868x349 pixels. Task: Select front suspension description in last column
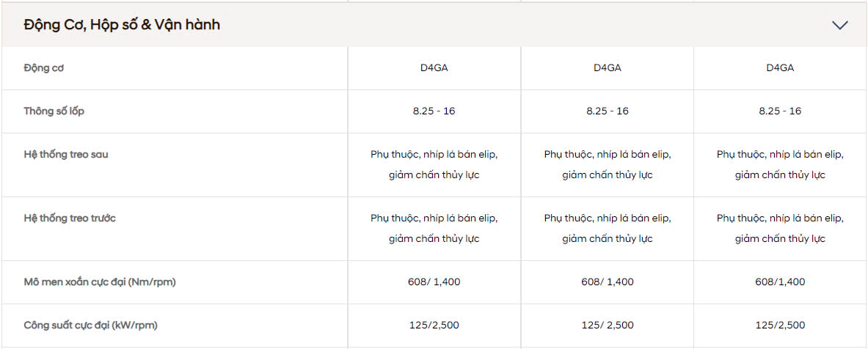[780, 229]
